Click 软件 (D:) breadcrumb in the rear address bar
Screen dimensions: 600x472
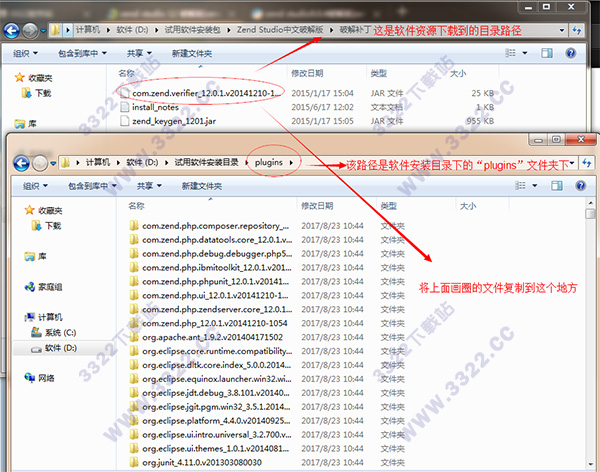coord(132,30)
